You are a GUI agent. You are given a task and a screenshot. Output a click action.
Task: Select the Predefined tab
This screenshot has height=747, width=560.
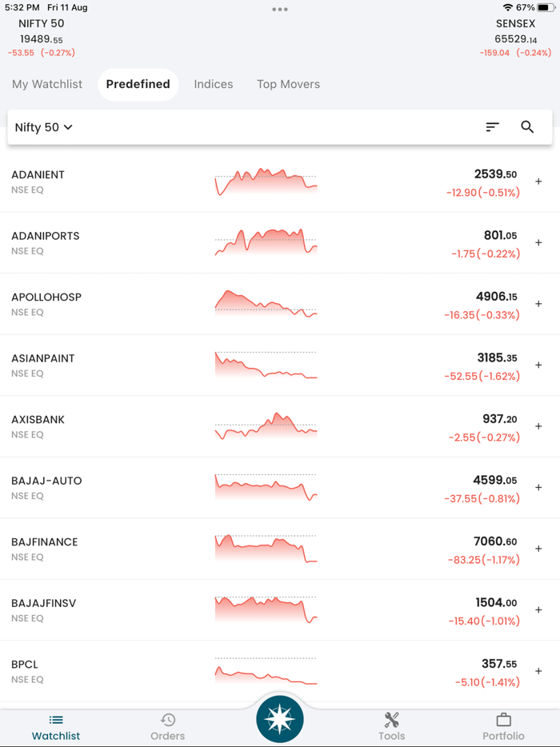tap(138, 84)
